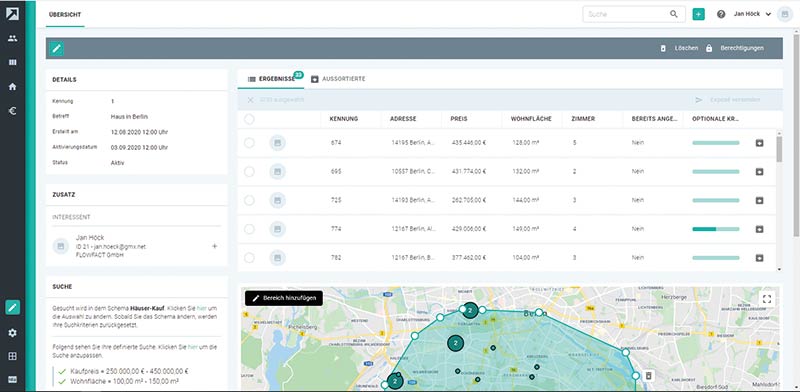The width and height of the screenshot is (800, 392).
Task: Sort by Kennung column header
Action: pos(344,119)
